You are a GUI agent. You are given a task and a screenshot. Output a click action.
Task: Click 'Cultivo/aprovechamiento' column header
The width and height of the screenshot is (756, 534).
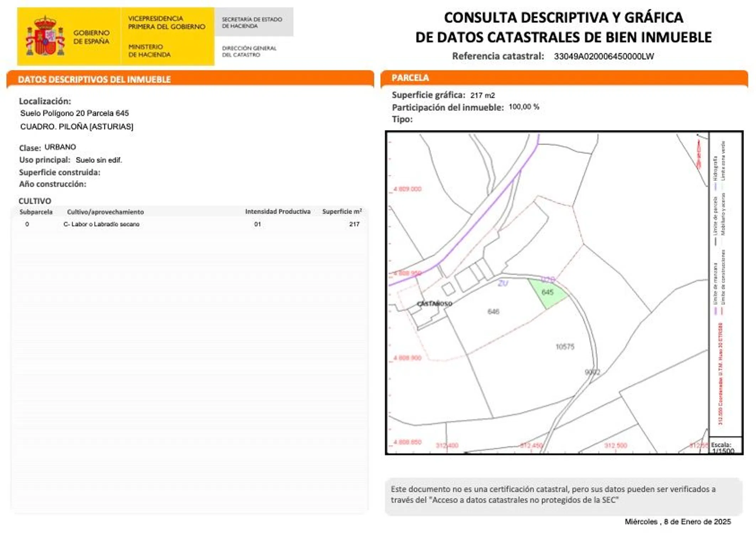click(x=105, y=212)
